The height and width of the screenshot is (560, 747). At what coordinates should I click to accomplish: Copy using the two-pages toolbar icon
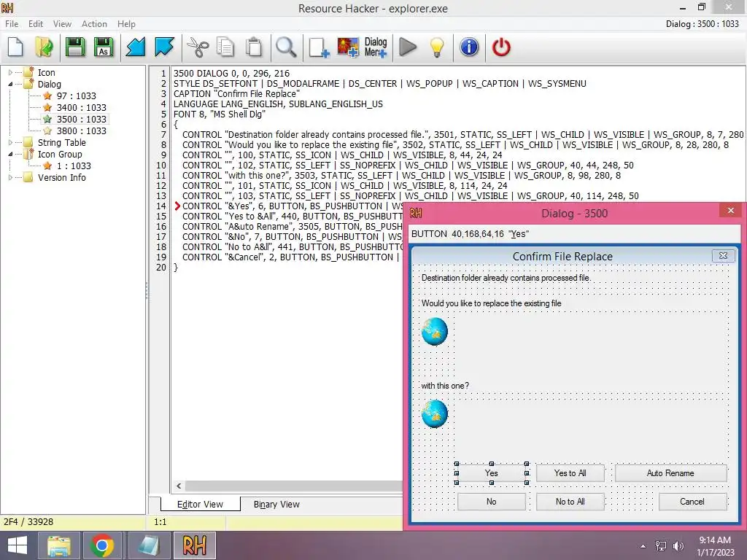click(x=225, y=47)
